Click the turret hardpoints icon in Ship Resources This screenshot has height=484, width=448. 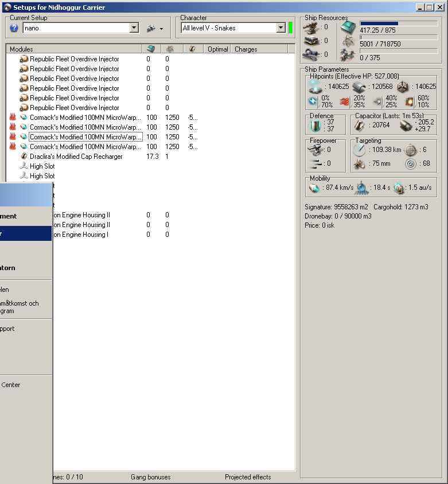[311, 28]
